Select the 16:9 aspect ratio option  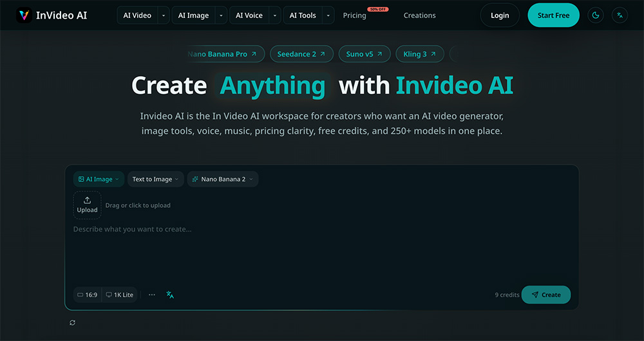(x=88, y=295)
